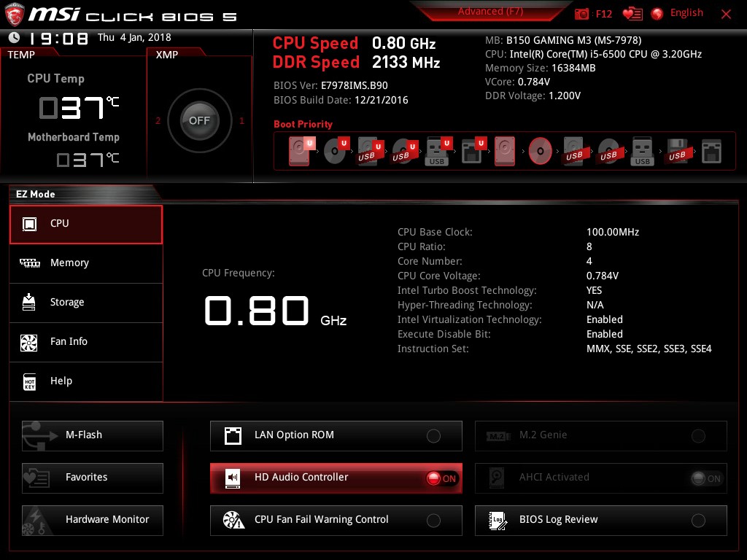
Task: Click the Intel Virtualization Technology Enabled value
Action: (605, 319)
